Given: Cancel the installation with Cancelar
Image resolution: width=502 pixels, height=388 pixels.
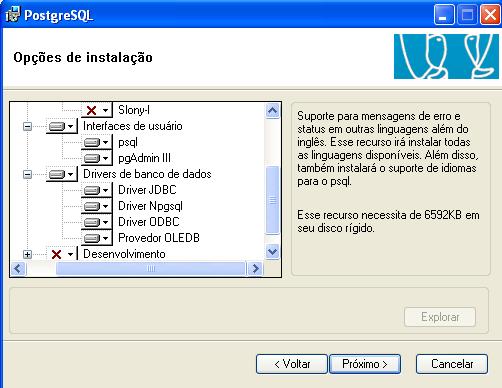Looking at the screenshot, I should pos(452,364).
